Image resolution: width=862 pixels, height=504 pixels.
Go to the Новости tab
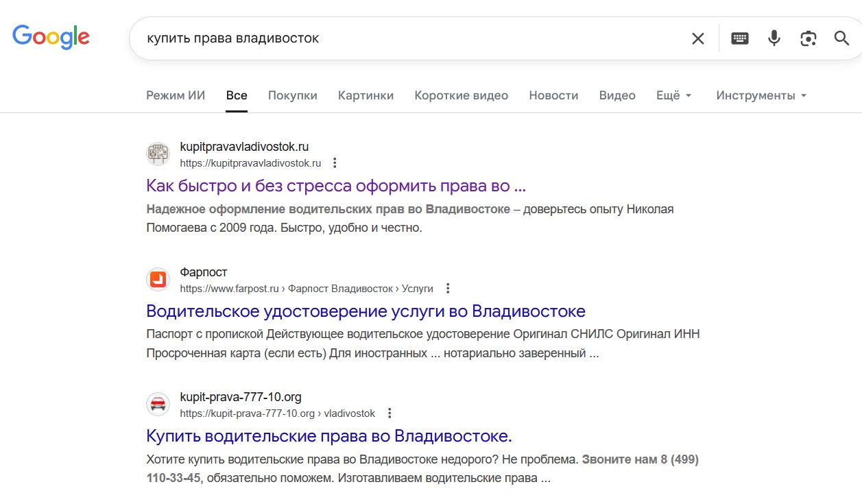coord(553,95)
